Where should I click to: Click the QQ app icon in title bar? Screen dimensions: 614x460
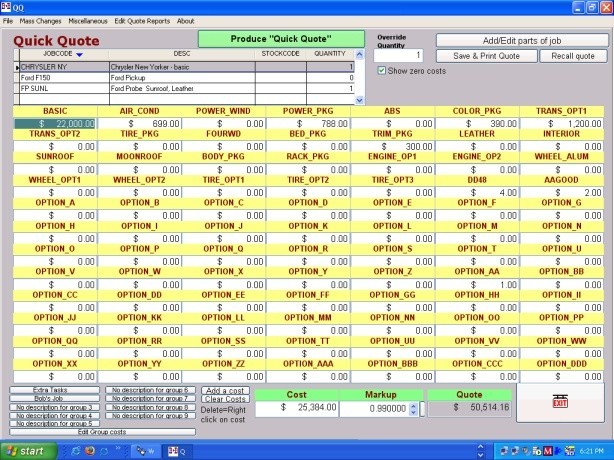point(7,7)
